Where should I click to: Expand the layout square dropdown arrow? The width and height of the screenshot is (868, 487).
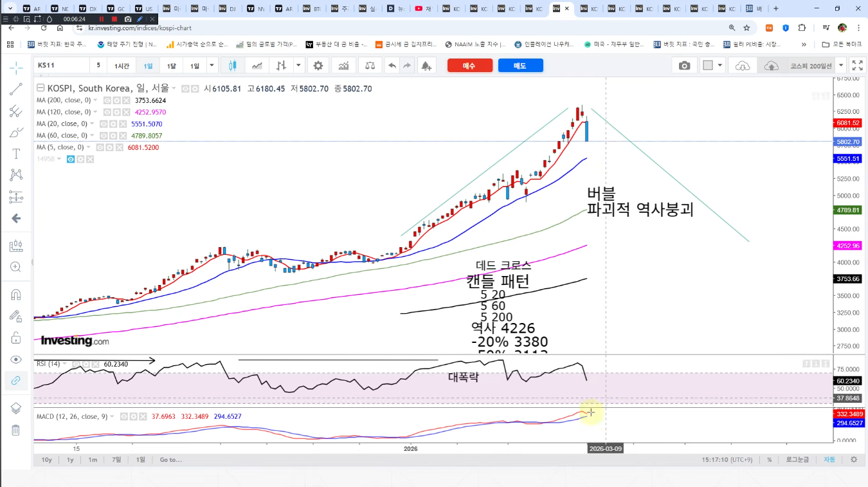click(720, 66)
